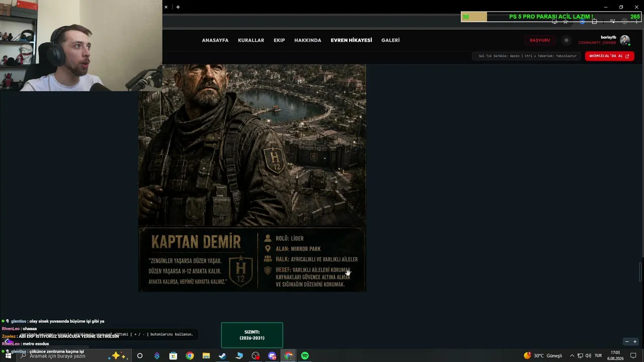Click the blue profile icon in Chrome toolbar
This screenshot has width=644, height=362.
pyautogui.click(x=582, y=22)
